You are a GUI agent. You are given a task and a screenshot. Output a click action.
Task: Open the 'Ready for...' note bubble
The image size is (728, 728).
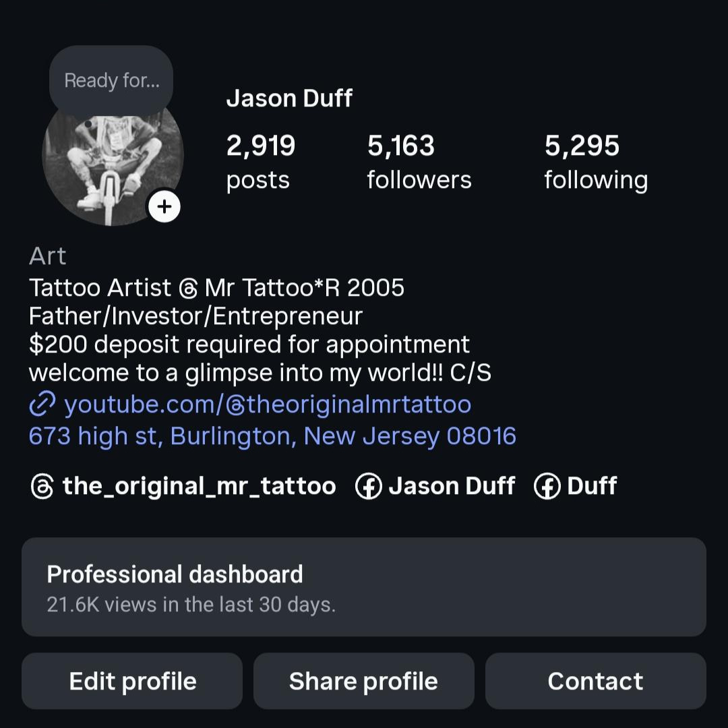click(x=111, y=81)
